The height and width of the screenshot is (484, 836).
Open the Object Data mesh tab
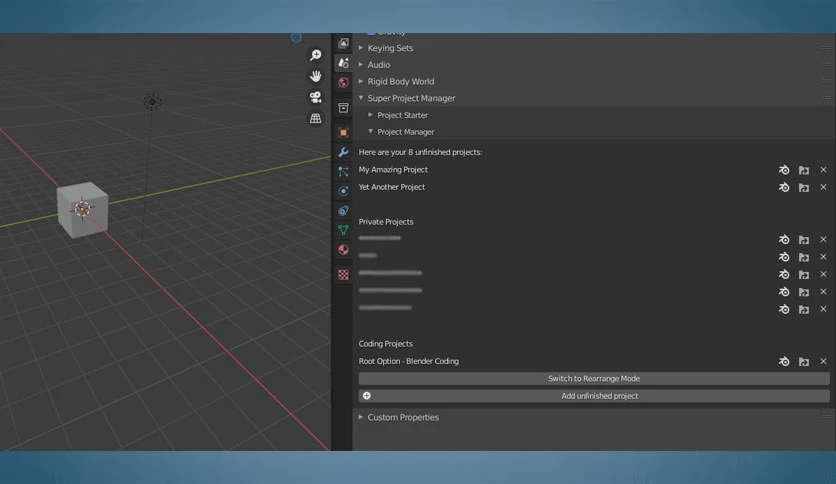[343, 230]
